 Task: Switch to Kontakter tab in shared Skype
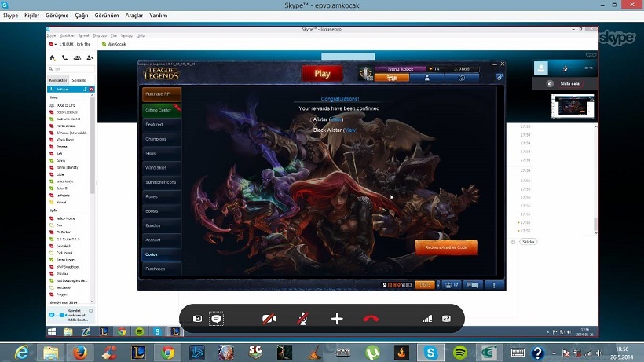pos(58,80)
